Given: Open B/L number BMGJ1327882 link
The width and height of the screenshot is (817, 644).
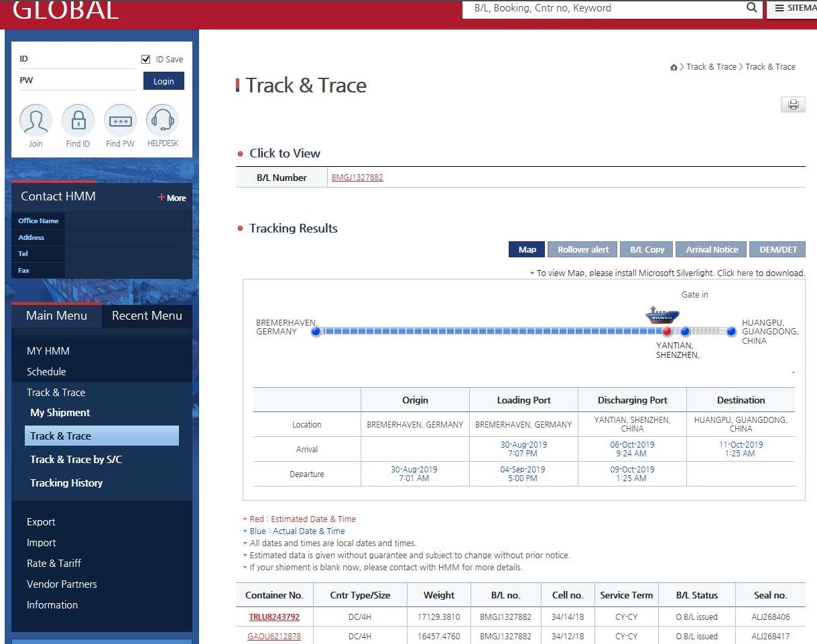Looking at the screenshot, I should 357,178.
